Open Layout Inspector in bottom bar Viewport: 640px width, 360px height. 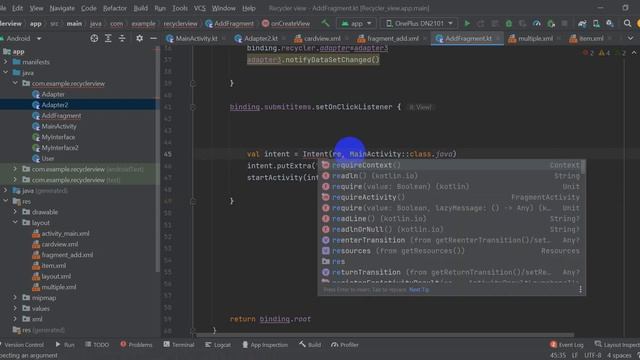click(617, 345)
